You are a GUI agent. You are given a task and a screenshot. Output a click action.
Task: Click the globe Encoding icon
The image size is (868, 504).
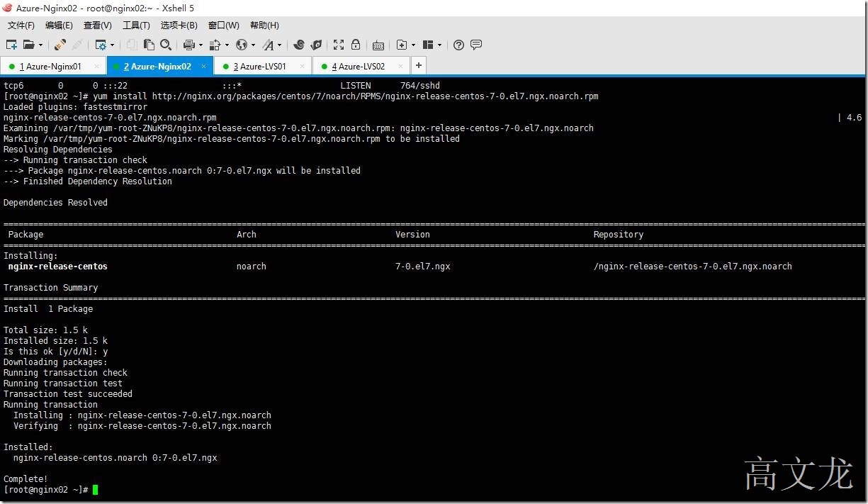242,45
